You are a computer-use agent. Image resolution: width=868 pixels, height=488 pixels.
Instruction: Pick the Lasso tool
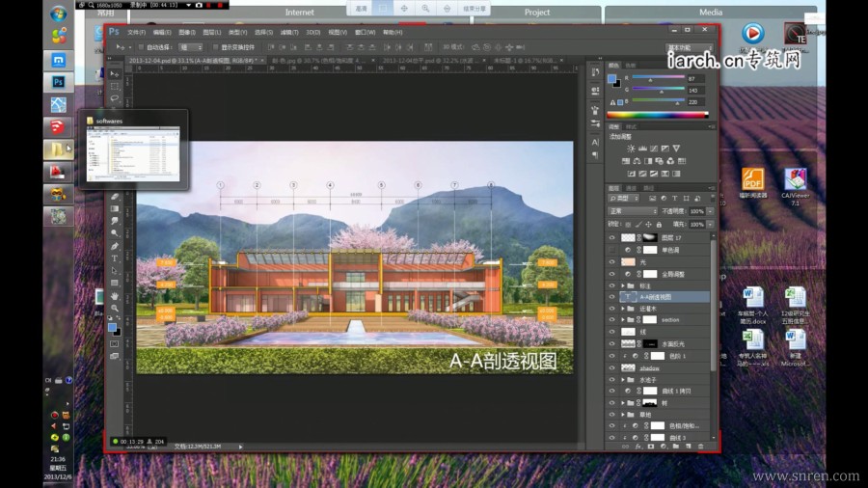(x=115, y=97)
